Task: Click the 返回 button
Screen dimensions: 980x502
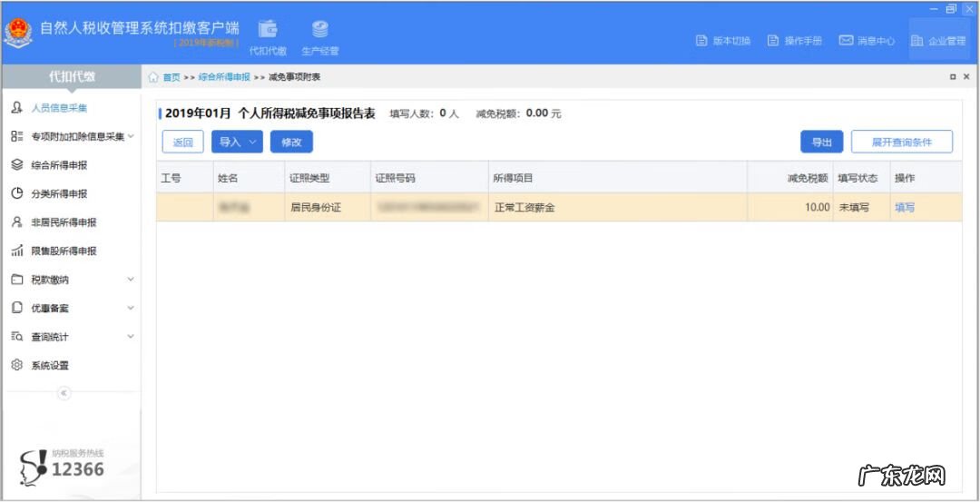Action: coord(183,142)
